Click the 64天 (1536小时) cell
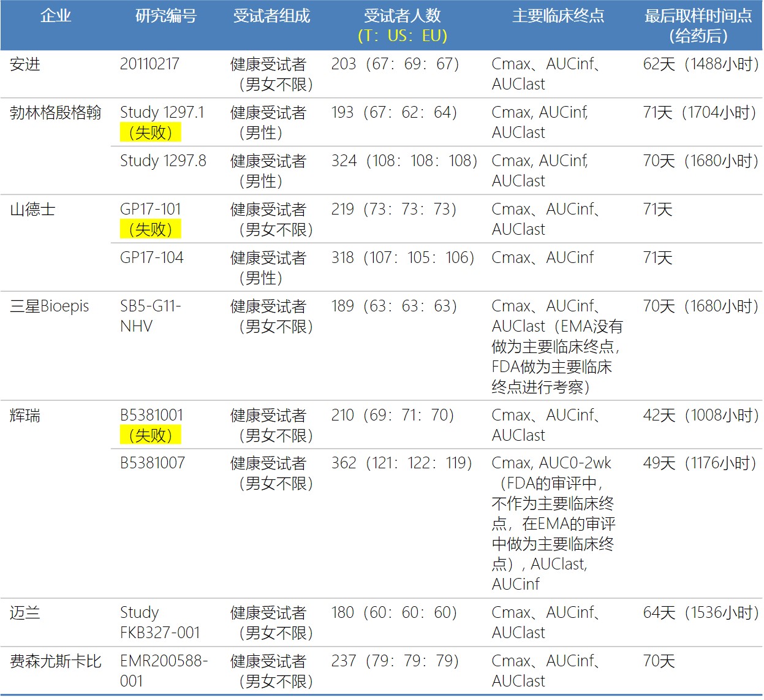764x700 pixels. pos(701,613)
